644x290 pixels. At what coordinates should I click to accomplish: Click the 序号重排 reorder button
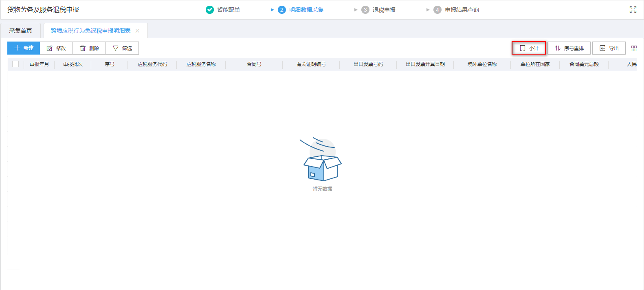coord(569,48)
